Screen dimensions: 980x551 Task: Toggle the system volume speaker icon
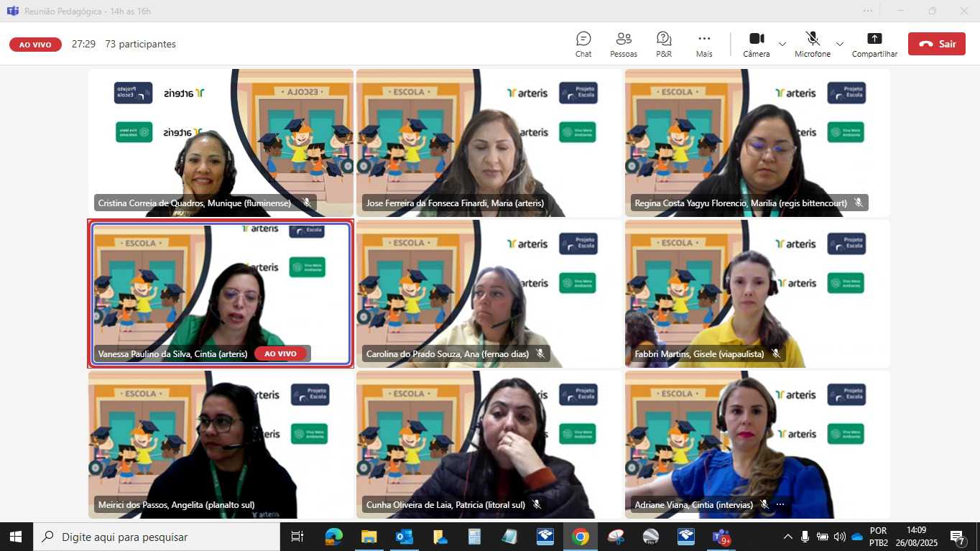click(839, 537)
